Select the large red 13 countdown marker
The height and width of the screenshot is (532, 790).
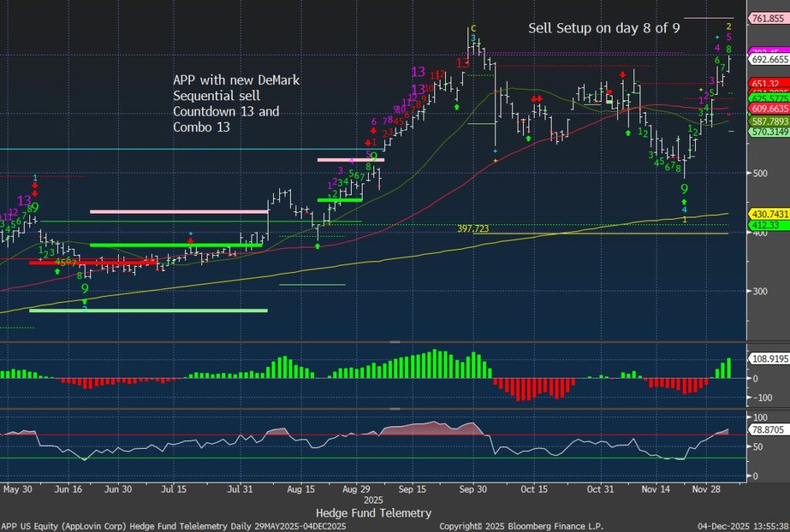(463, 63)
